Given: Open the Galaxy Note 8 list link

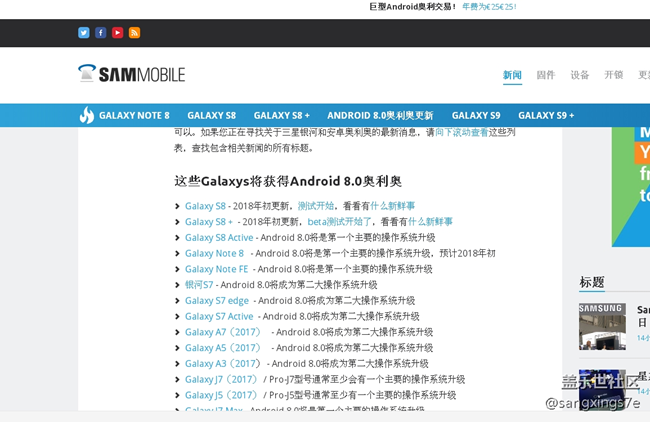Looking at the screenshot, I should click(214, 253).
